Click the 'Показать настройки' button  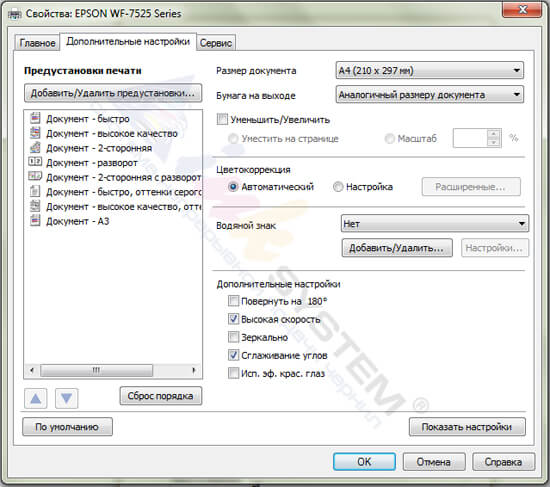click(x=467, y=427)
